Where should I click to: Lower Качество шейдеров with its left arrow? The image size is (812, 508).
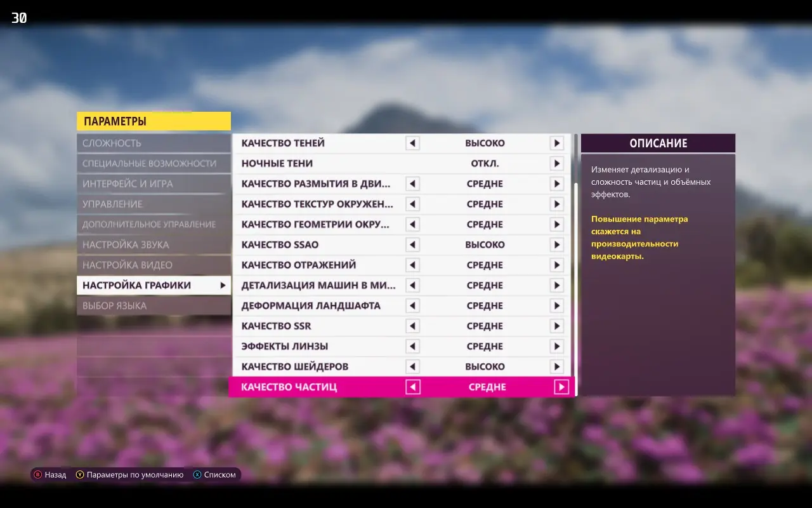click(x=413, y=366)
